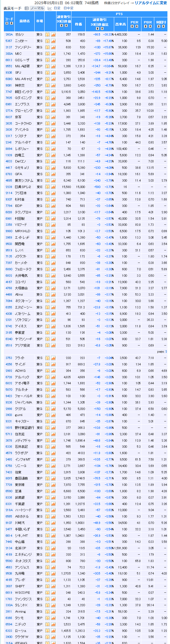
Task: Open the chart icon for 四電工
Action: click(x=53, y=155)
